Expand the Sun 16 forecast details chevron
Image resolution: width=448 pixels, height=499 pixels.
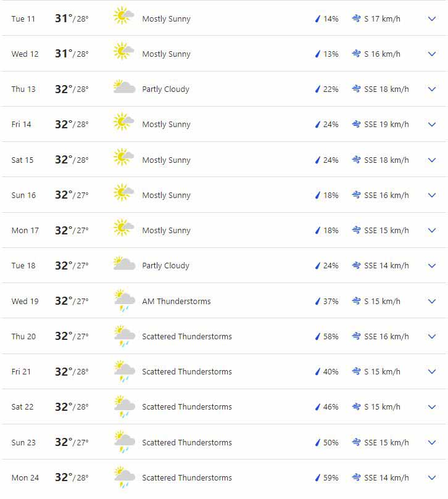(432, 195)
